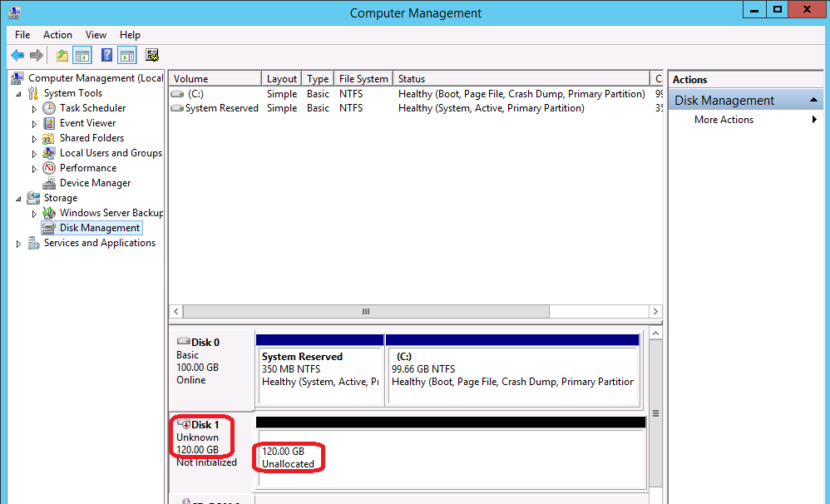
Task: Click the Up one level folder icon
Action: (62, 56)
